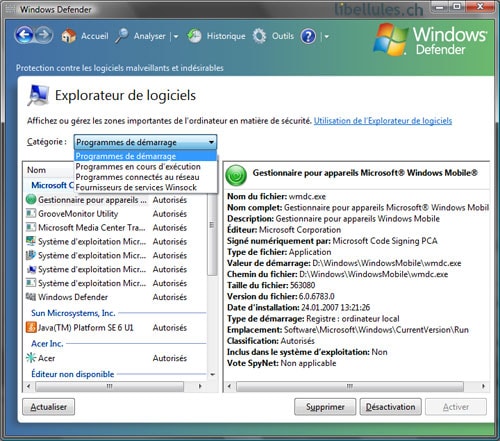500x441 pixels.
Task: Click the Windows Defender row icon in list
Action: point(31,297)
